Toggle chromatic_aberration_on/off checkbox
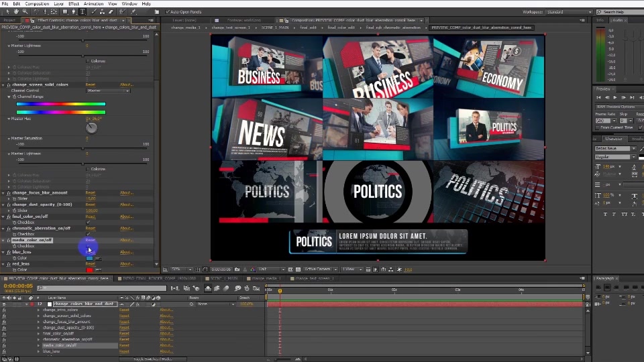 [x=88, y=234]
